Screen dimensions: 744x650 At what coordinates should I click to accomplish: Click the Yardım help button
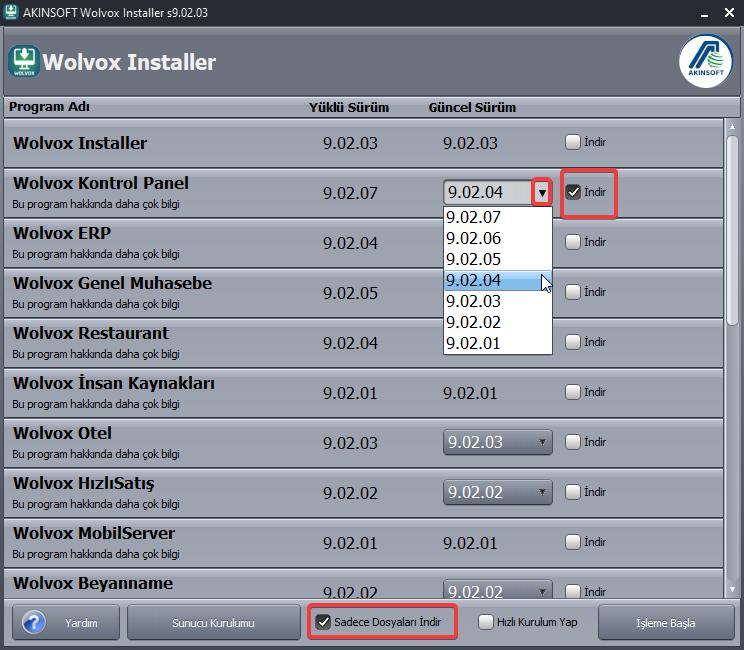coord(66,622)
